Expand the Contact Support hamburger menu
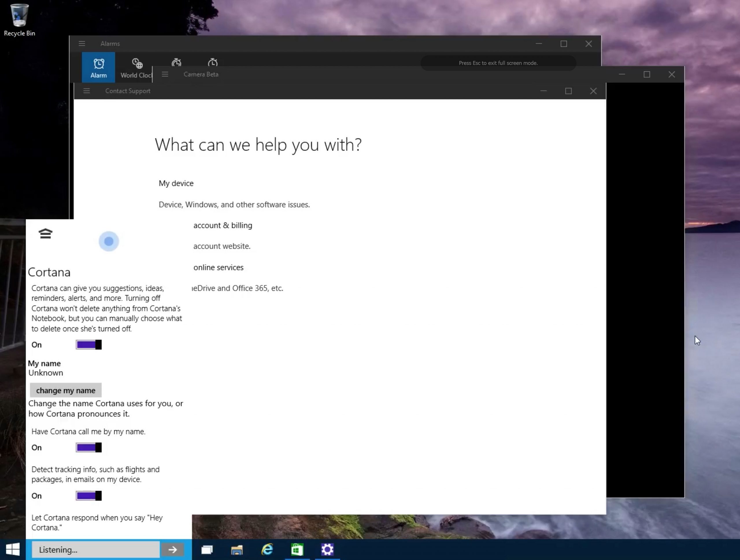Image resolution: width=740 pixels, height=560 pixels. [x=87, y=91]
